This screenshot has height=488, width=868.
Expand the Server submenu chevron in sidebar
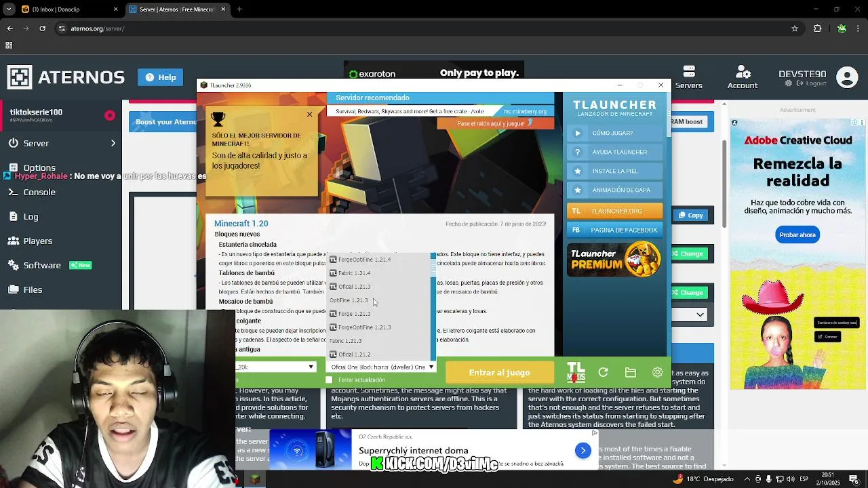(x=113, y=143)
